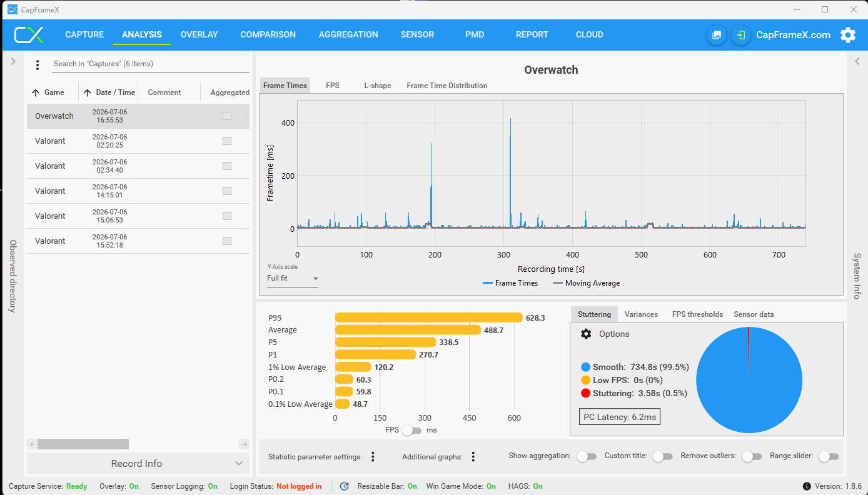Toggle the FPS / ms switch
Viewport: 868px width, 495px height.
(x=412, y=430)
